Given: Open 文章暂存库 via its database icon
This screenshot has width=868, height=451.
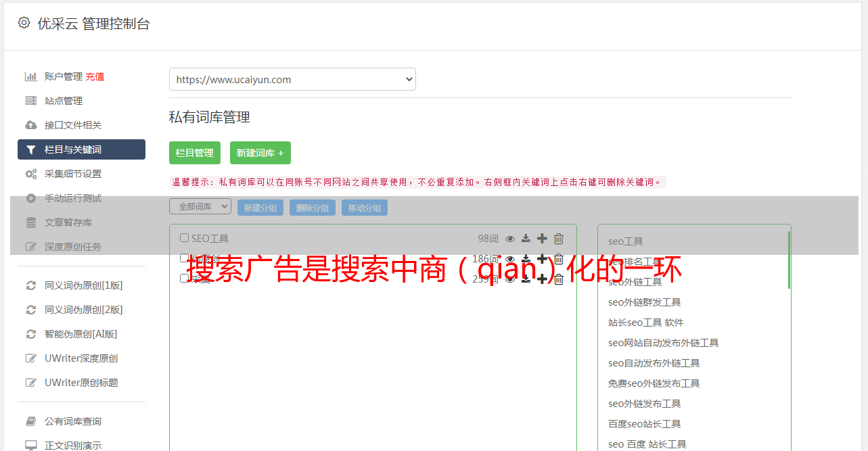Looking at the screenshot, I should click(x=31, y=222).
